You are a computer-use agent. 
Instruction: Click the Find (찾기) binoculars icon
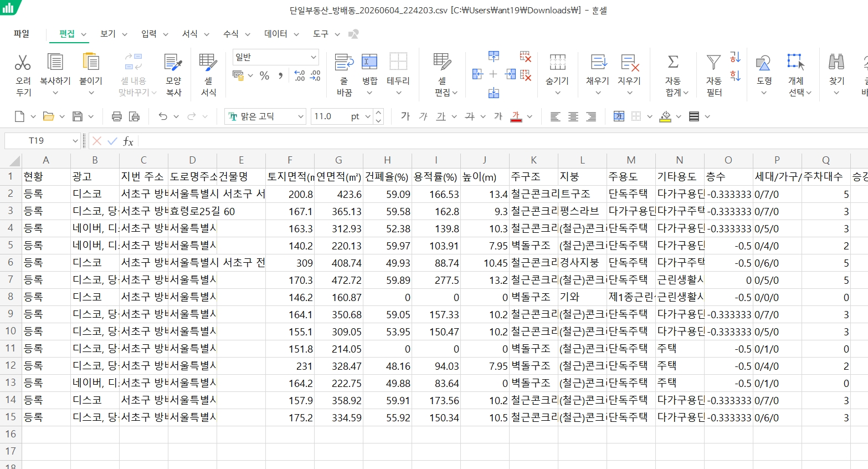pyautogui.click(x=836, y=62)
